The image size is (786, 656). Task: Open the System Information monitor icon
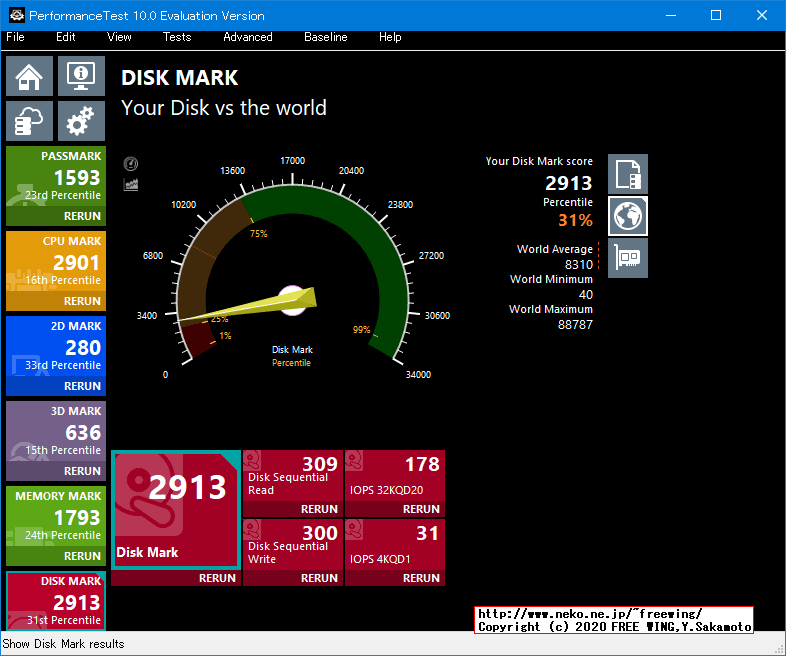click(81, 76)
